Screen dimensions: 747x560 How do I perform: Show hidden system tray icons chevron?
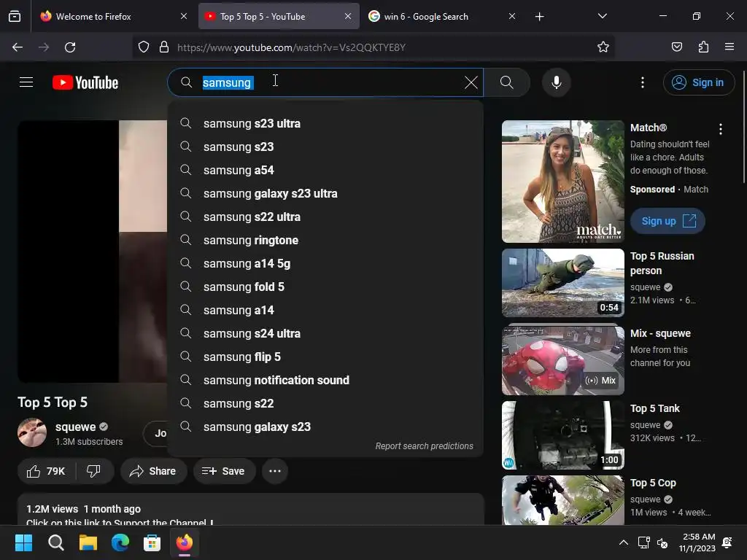623,542
